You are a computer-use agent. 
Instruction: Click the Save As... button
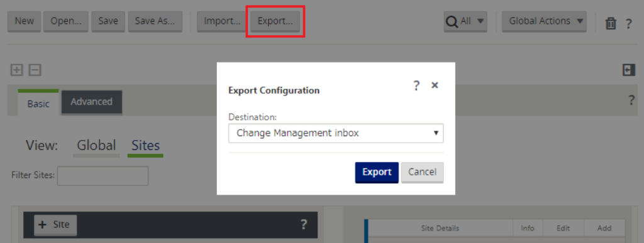[x=155, y=21]
